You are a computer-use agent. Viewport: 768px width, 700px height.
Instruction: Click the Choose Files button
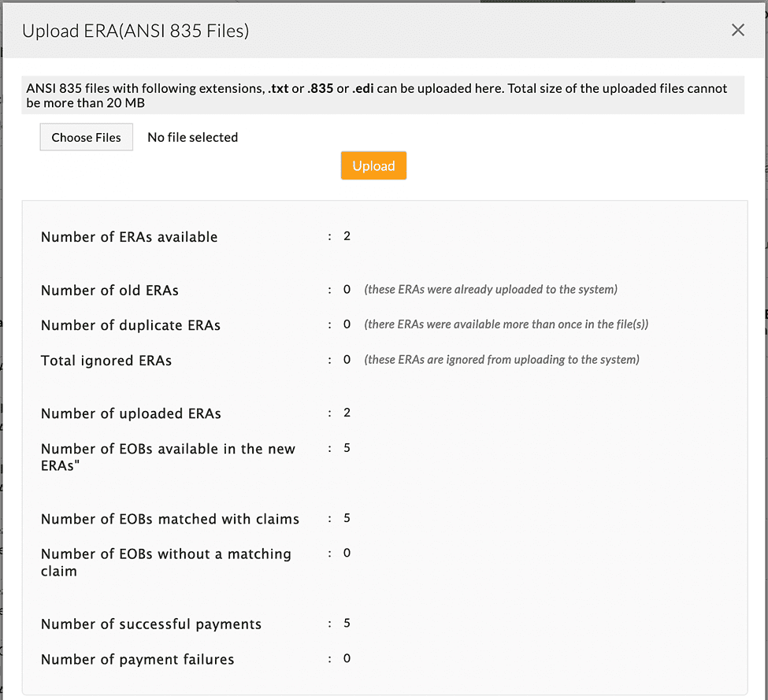86,137
